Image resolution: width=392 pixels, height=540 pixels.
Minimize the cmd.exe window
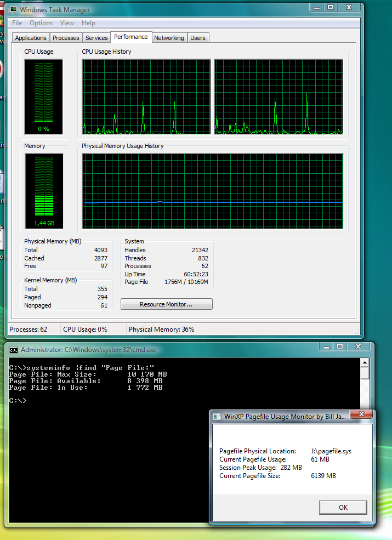326,347
